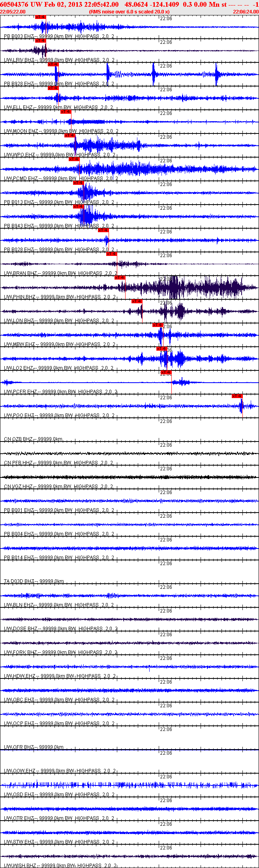Click the start time 22:05:22.00 label
Image resolution: width=259 pixels, height=868 pixels.
13,12
